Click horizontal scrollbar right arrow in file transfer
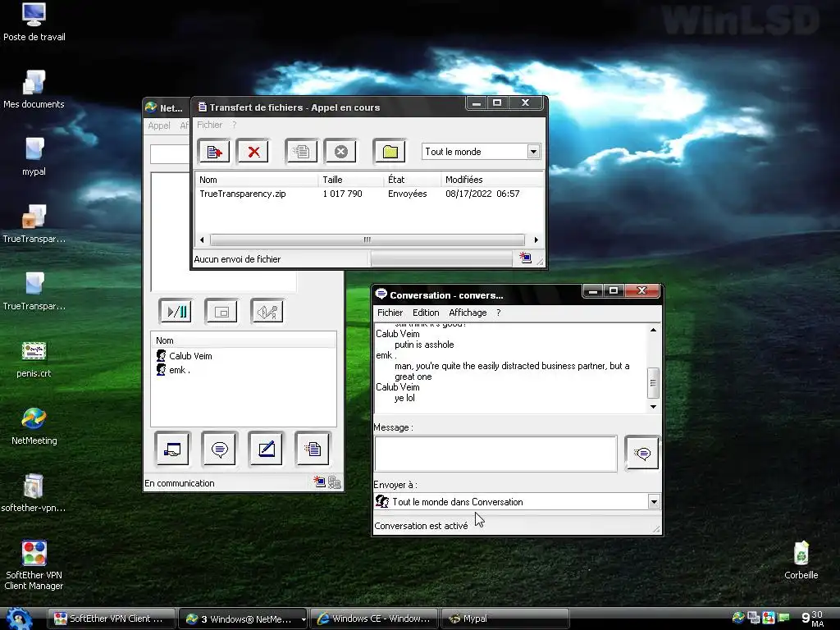This screenshot has height=630, width=840. [x=536, y=240]
